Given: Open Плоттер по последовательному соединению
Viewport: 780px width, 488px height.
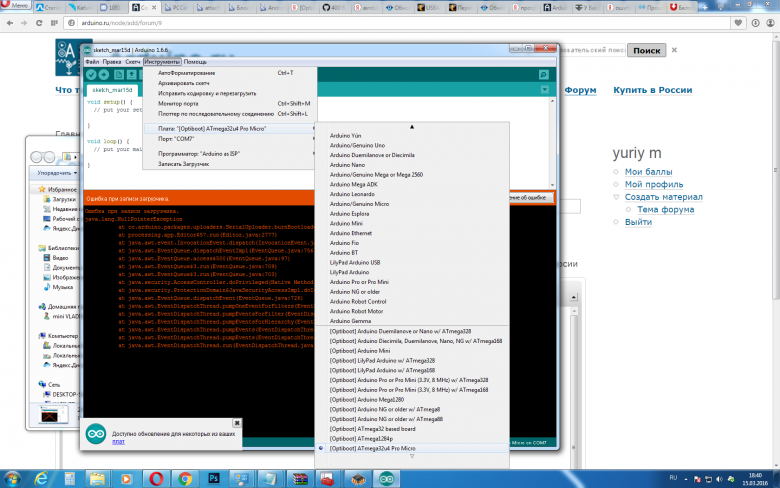Looking at the screenshot, I should [229, 113].
